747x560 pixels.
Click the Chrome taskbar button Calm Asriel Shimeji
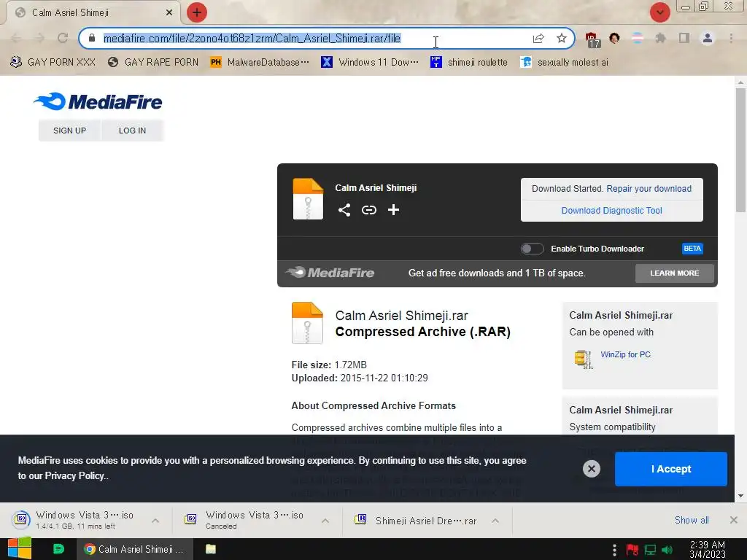tap(135, 549)
